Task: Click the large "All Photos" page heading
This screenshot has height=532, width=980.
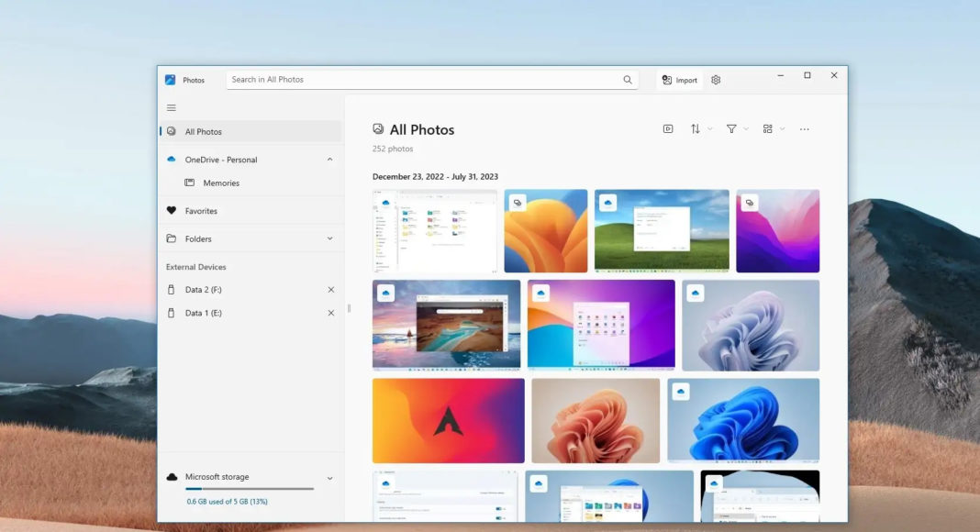Action: [x=422, y=130]
